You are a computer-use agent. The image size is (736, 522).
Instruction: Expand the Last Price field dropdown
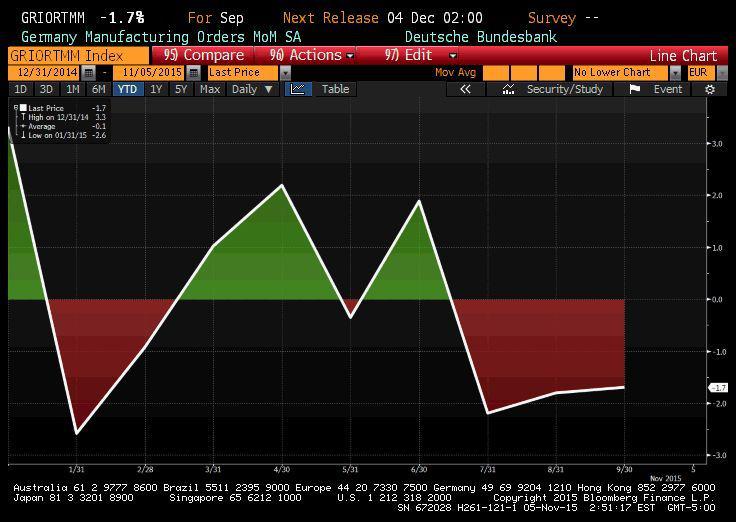(285, 73)
